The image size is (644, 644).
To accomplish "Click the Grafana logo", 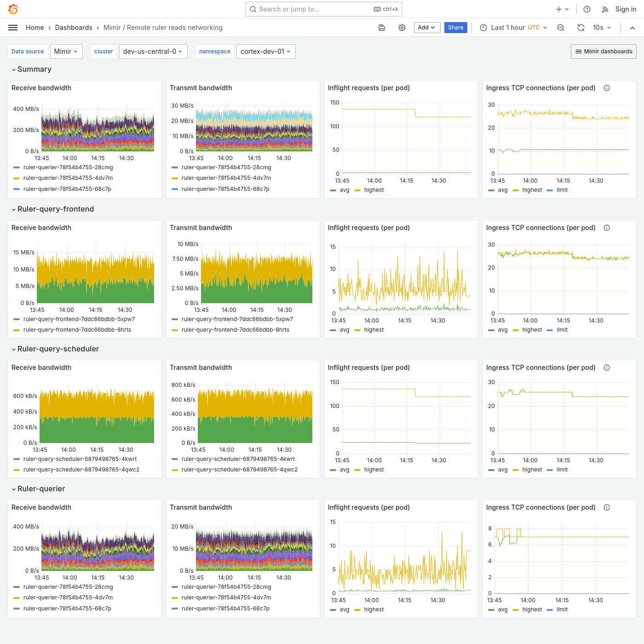I will pyautogui.click(x=13, y=9).
